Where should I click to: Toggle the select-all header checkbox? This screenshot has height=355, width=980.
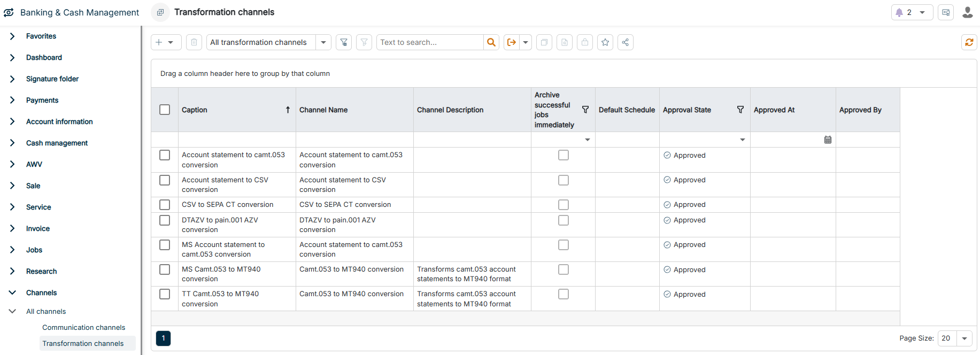tap(165, 110)
